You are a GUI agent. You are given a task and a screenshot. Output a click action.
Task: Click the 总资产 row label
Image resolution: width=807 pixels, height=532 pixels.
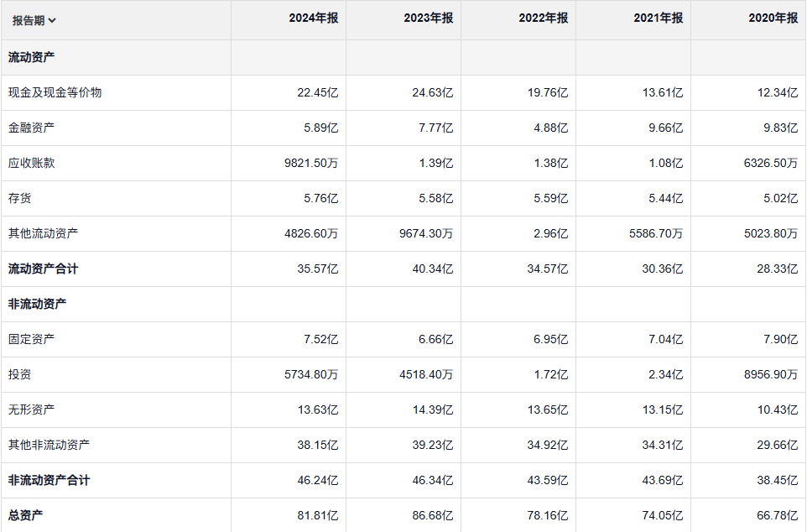(x=25, y=515)
